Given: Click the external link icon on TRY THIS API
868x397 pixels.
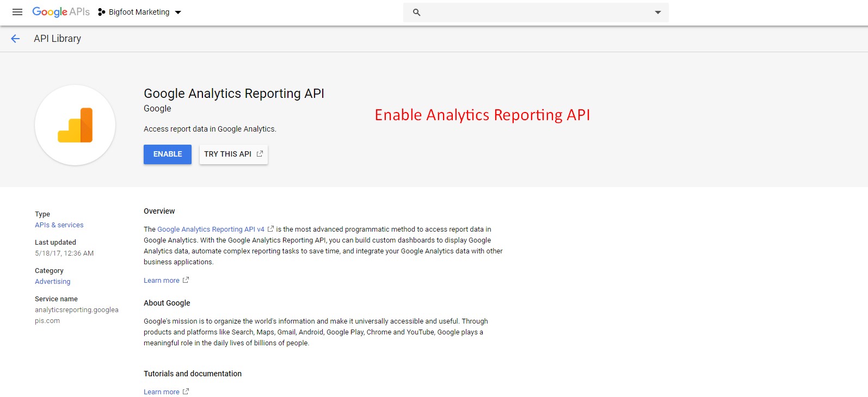Looking at the screenshot, I should (x=260, y=154).
